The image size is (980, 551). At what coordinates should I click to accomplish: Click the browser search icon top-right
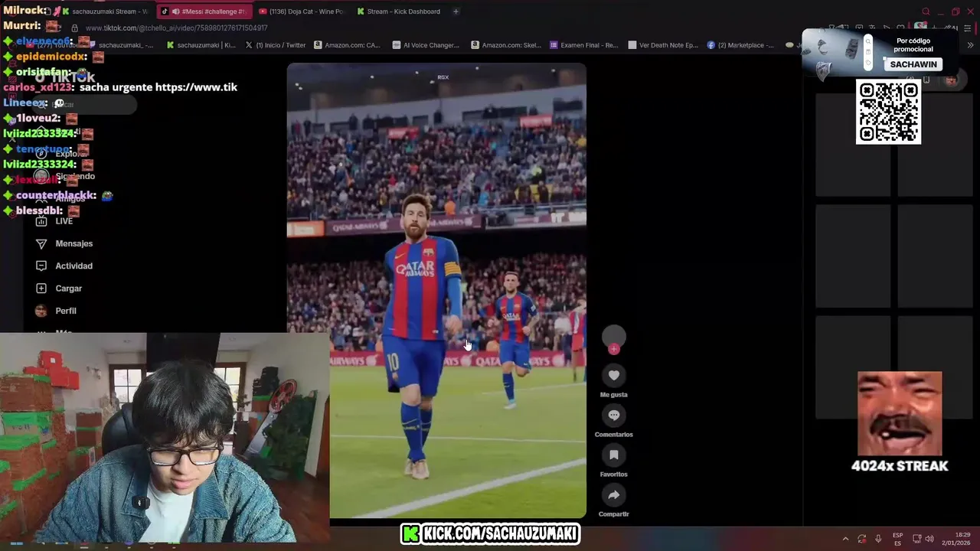click(x=926, y=11)
